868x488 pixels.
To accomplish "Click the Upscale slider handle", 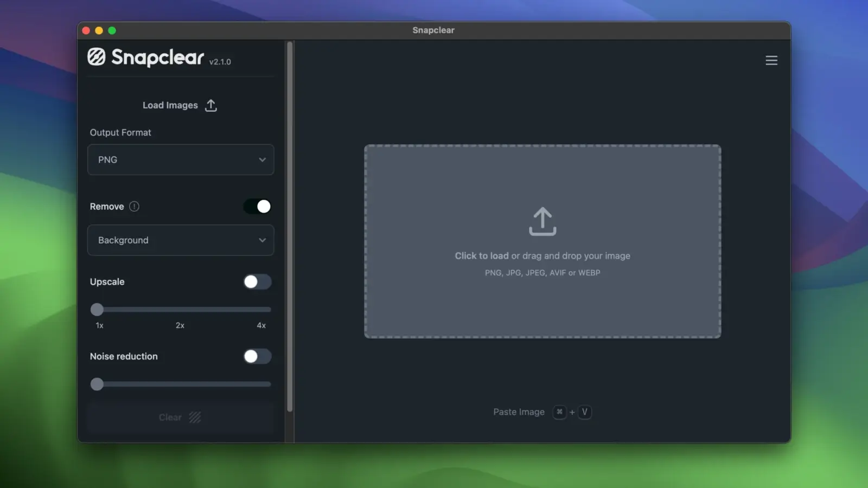I will point(97,310).
